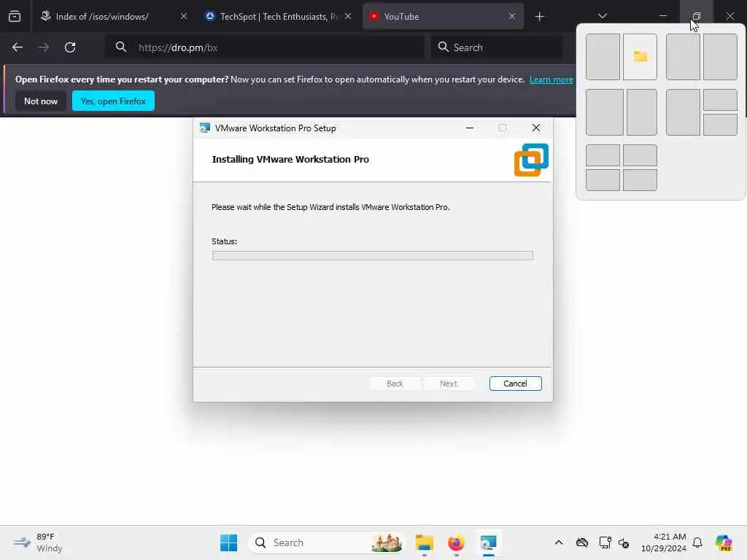Viewport: 747px width, 560px height.
Task: Close the TechSpot tab
Action: click(x=348, y=16)
